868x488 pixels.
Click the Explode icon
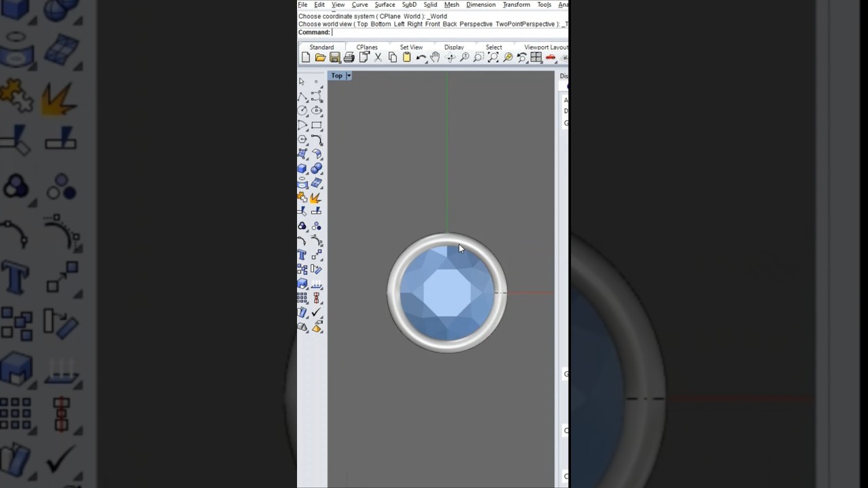pos(316,198)
